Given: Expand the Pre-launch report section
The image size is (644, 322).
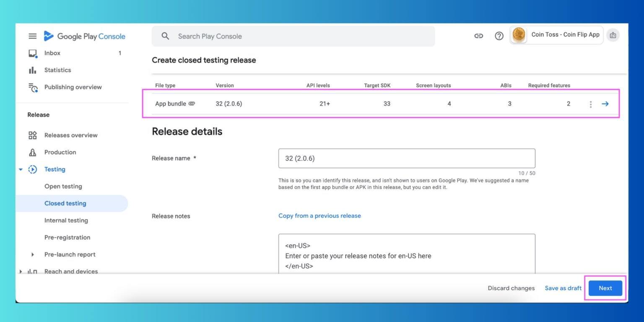Looking at the screenshot, I should point(33,254).
